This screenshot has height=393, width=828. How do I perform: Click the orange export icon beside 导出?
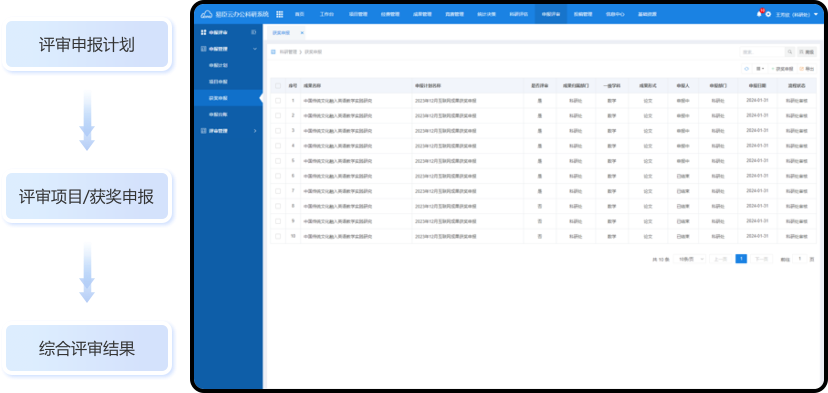[x=802, y=69]
